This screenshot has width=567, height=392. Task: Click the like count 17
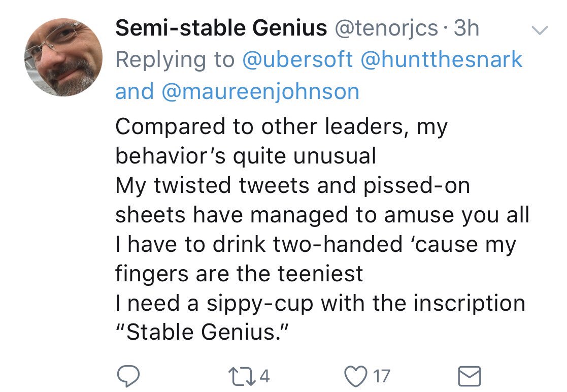click(x=382, y=376)
